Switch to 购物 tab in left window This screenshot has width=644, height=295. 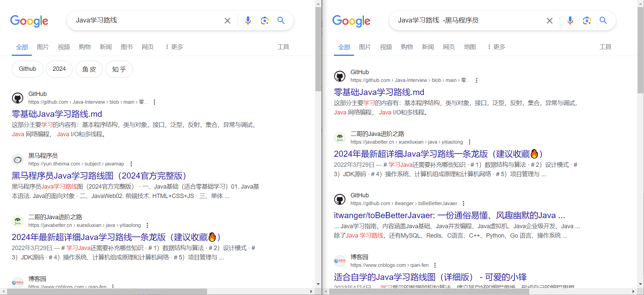(85, 47)
